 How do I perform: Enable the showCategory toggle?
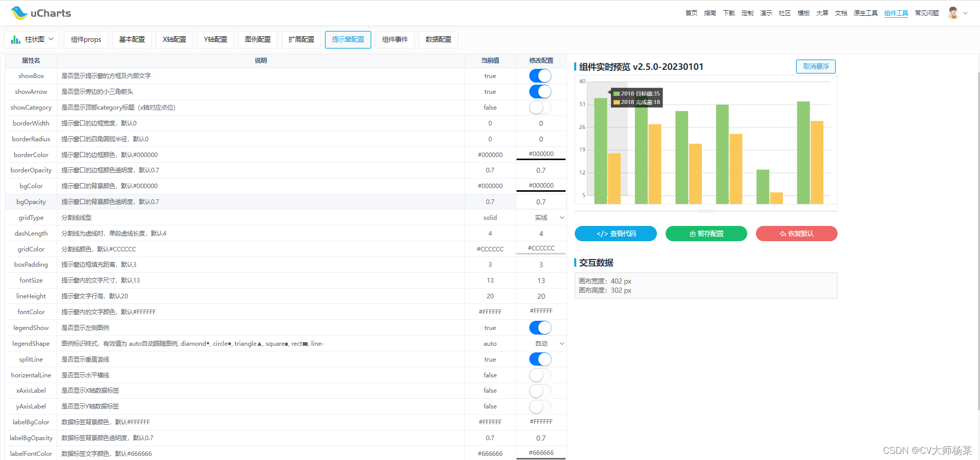pyautogui.click(x=540, y=107)
